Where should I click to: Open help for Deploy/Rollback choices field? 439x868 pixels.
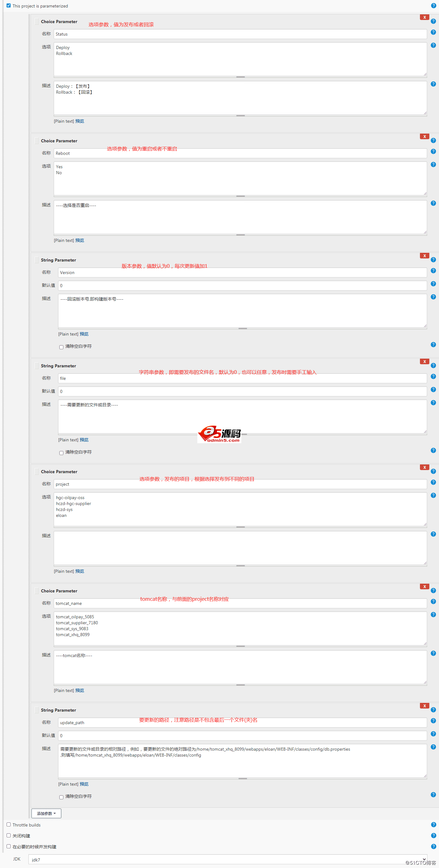click(433, 46)
